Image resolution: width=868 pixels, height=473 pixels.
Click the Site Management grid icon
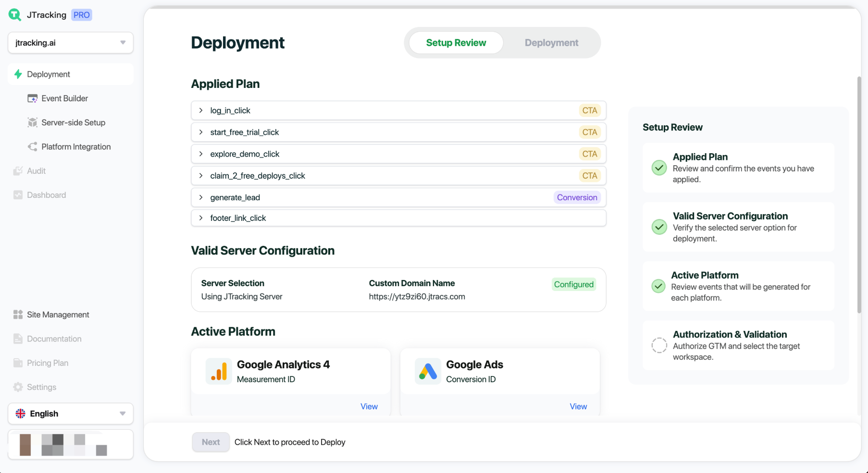18,315
